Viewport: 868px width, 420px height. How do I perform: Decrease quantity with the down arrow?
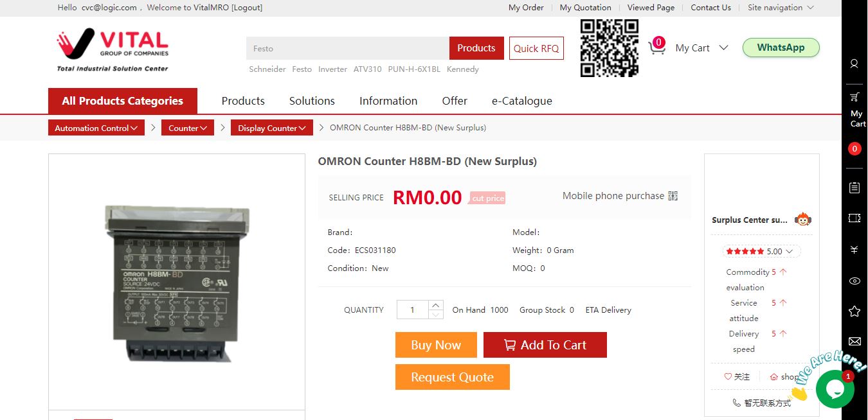[x=435, y=314]
